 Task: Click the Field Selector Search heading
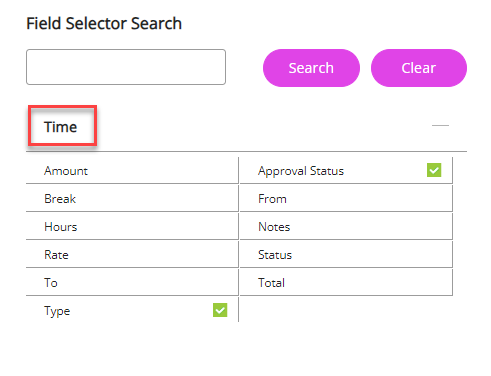104,23
